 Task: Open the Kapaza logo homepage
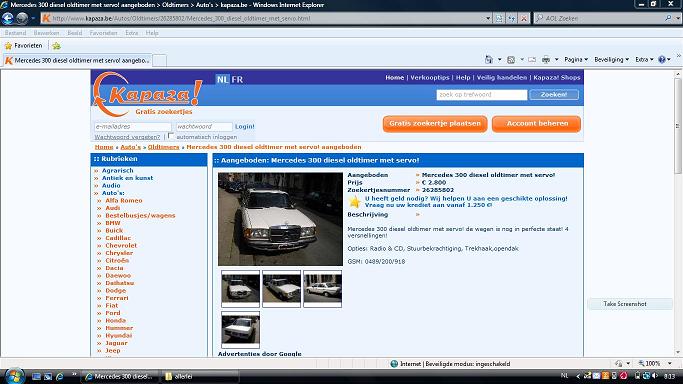[x=147, y=94]
